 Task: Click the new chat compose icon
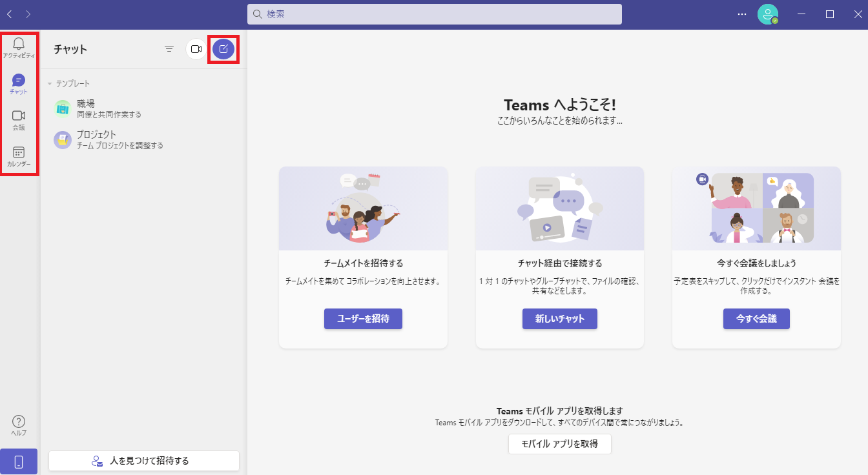[x=223, y=49]
